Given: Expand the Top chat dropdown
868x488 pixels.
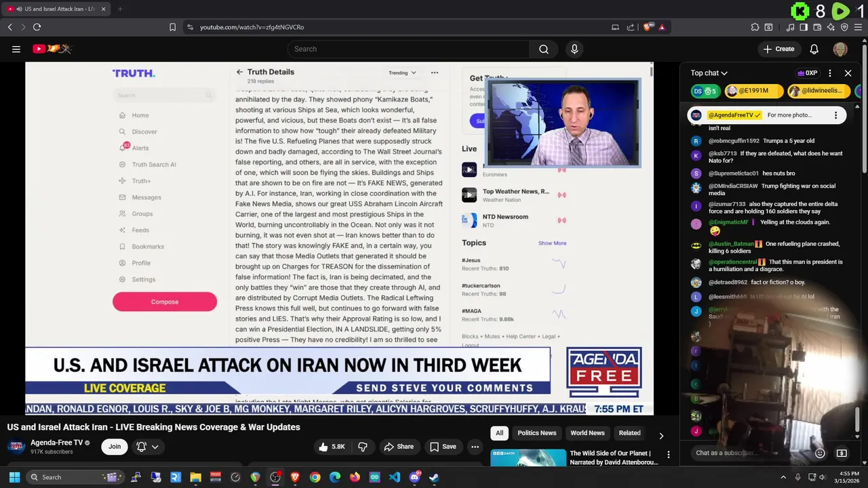Looking at the screenshot, I should click(x=709, y=73).
